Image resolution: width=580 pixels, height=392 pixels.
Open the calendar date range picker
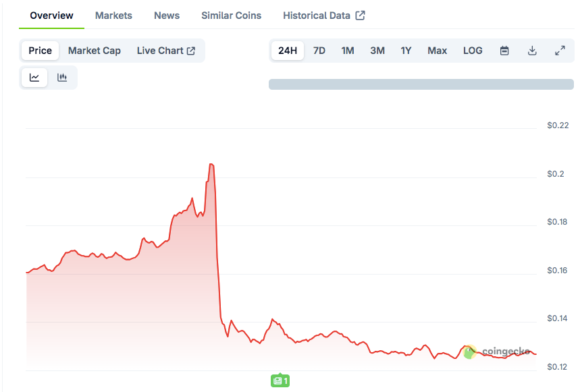[x=504, y=51]
